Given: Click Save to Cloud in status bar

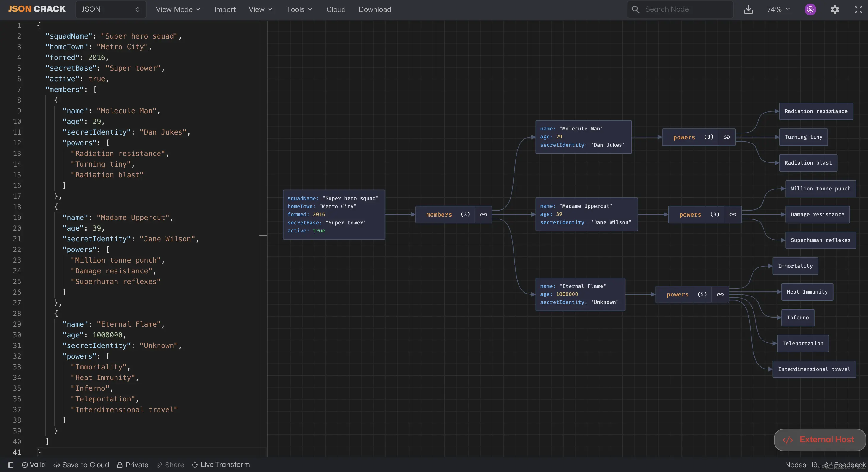Looking at the screenshot, I should [x=81, y=465].
